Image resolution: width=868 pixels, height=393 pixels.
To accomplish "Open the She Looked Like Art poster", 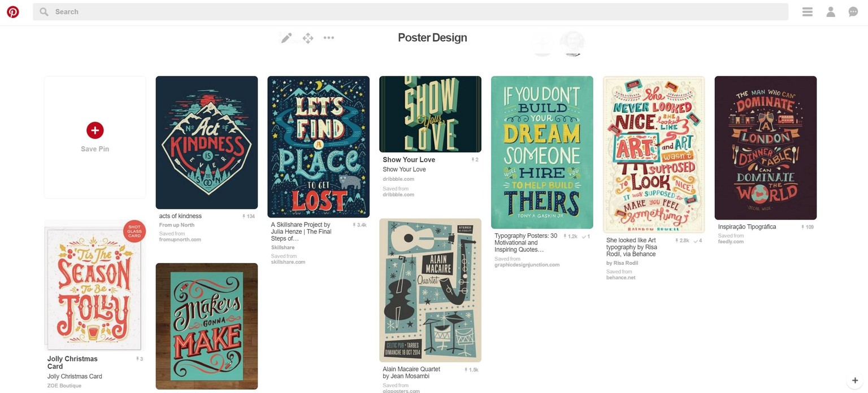I will point(654,154).
